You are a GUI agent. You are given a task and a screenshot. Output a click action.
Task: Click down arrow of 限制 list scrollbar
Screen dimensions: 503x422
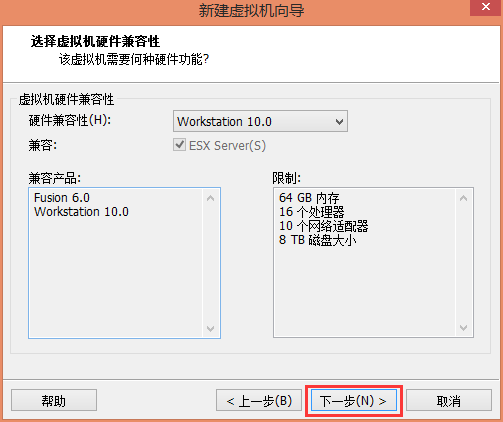[463, 328]
